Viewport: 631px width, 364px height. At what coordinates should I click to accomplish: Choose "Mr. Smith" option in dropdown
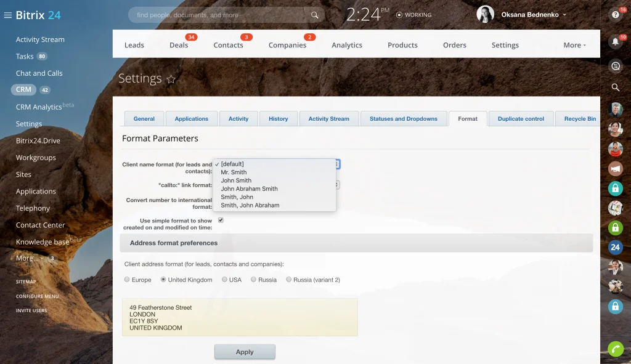234,172
